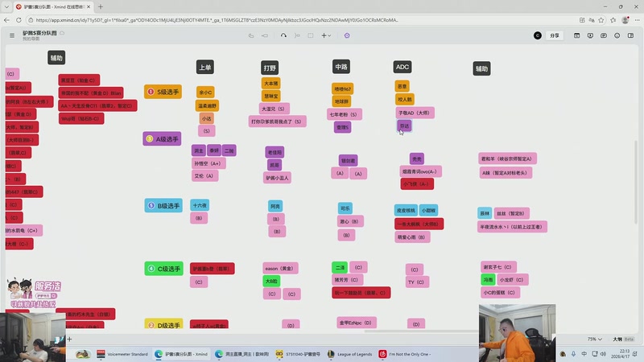Select the Relationship curved-arrow tool

(x=284, y=35)
